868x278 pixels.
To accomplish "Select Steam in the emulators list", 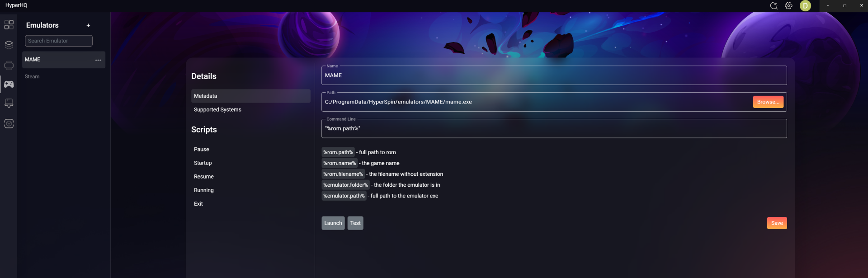I will pos(64,76).
